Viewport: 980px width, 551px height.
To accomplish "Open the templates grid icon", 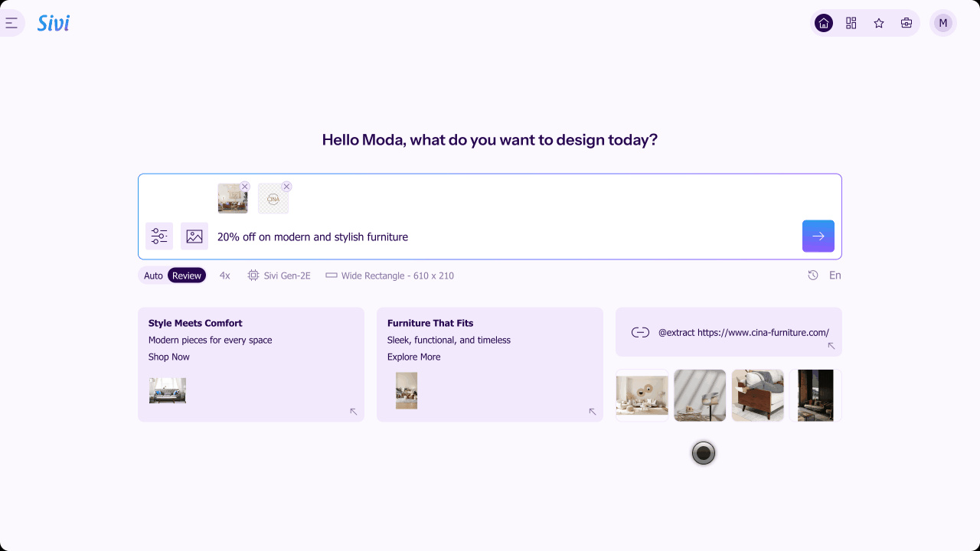I will 851,23.
